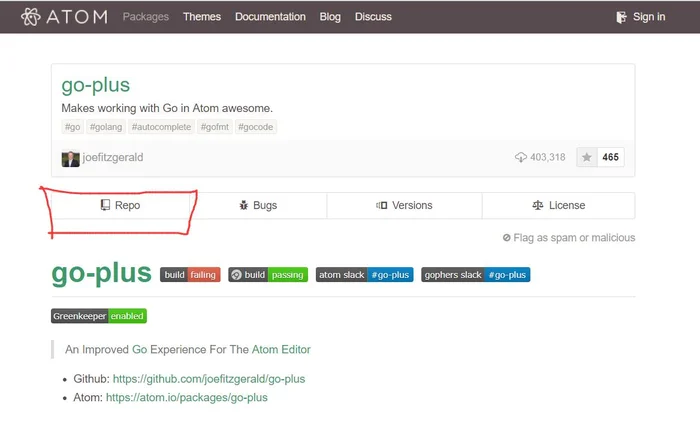Click the Versions icon
Screen dimensions: 700x433
click(x=382, y=205)
